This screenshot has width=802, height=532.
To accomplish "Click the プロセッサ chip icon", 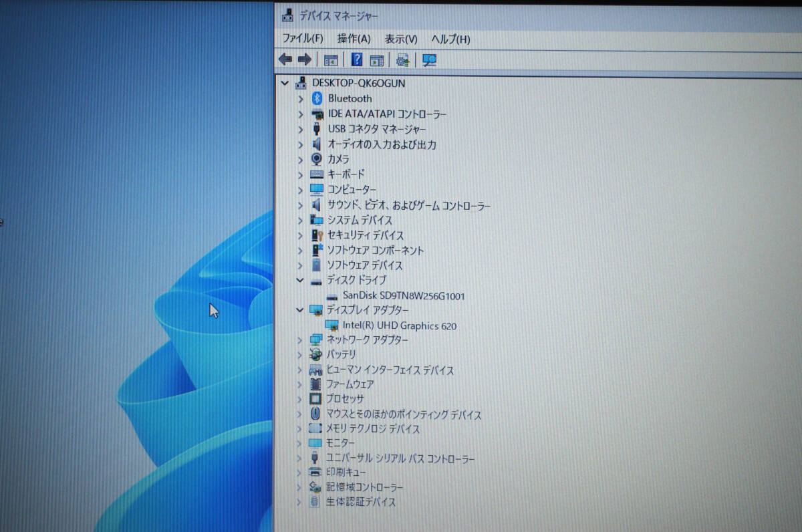I will (x=315, y=398).
